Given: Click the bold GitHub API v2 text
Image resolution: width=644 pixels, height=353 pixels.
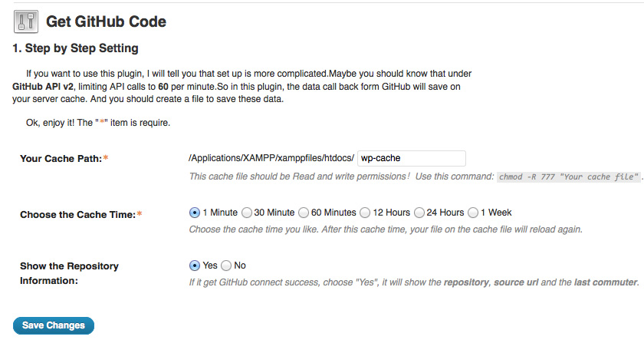Looking at the screenshot, I should tap(44, 87).
